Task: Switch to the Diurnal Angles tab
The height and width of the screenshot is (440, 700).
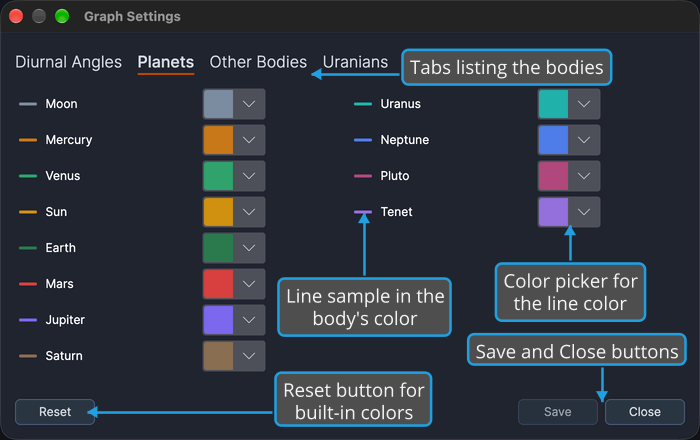Action: click(x=68, y=62)
